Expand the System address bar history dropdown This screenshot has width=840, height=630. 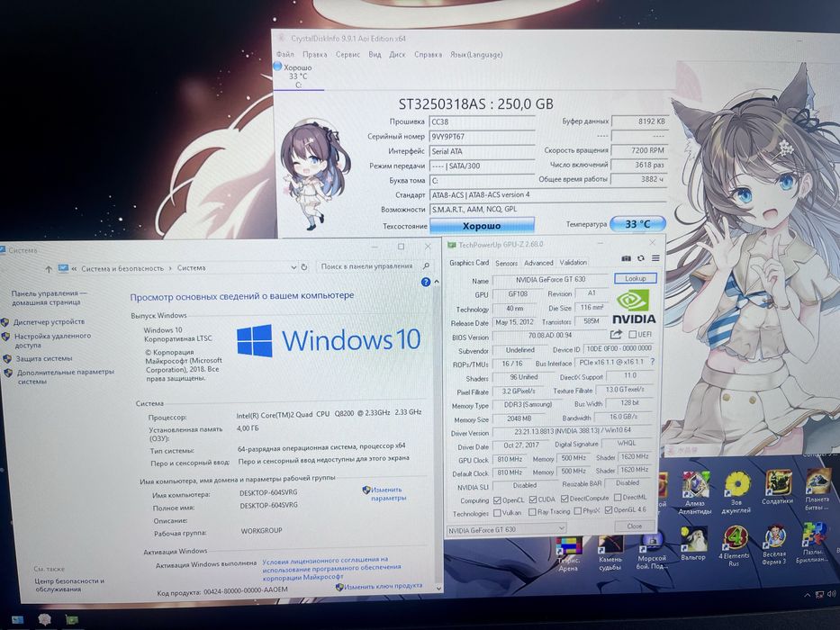[294, 266]
